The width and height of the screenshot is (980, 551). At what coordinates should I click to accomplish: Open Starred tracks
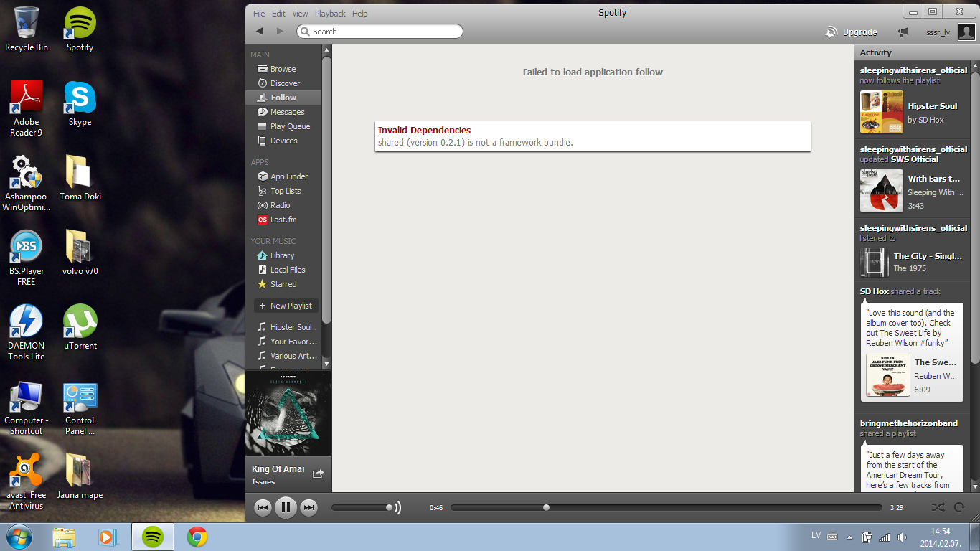(x=283, y=284)
